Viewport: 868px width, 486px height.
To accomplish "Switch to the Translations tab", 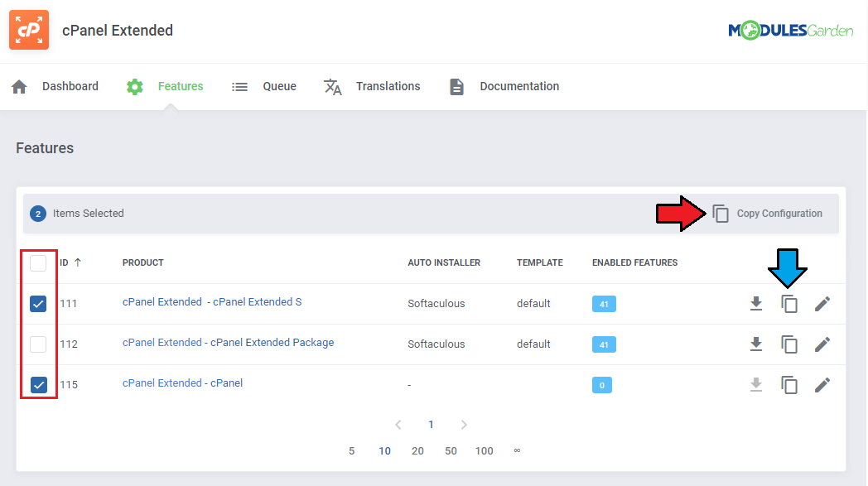I will coord(388,86).
